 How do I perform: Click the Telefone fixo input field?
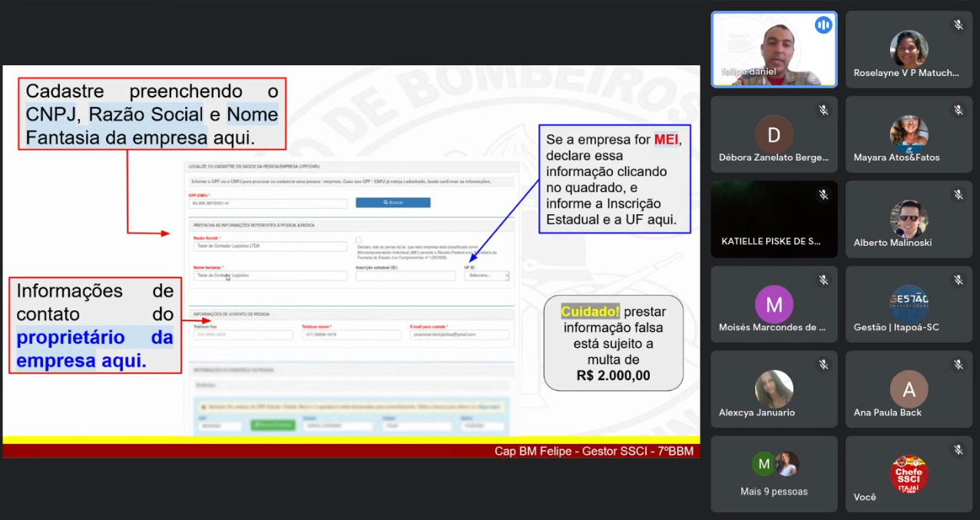243,335
